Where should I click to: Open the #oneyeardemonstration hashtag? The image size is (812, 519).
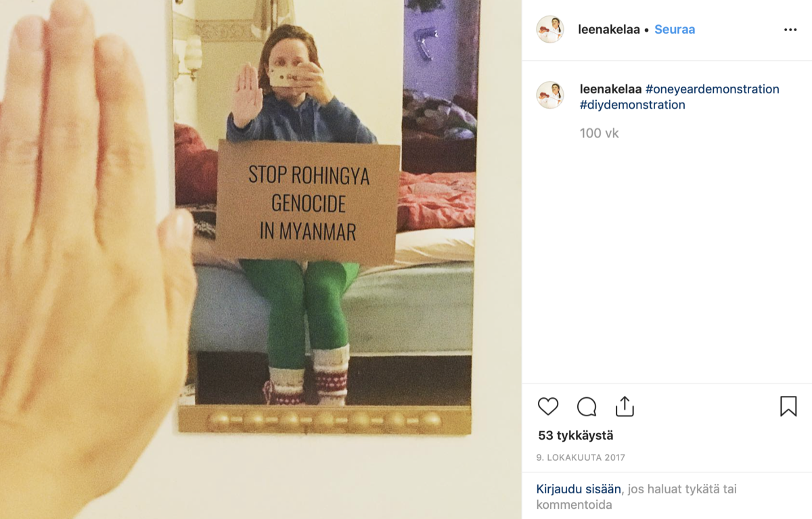(x=713, y=89)
